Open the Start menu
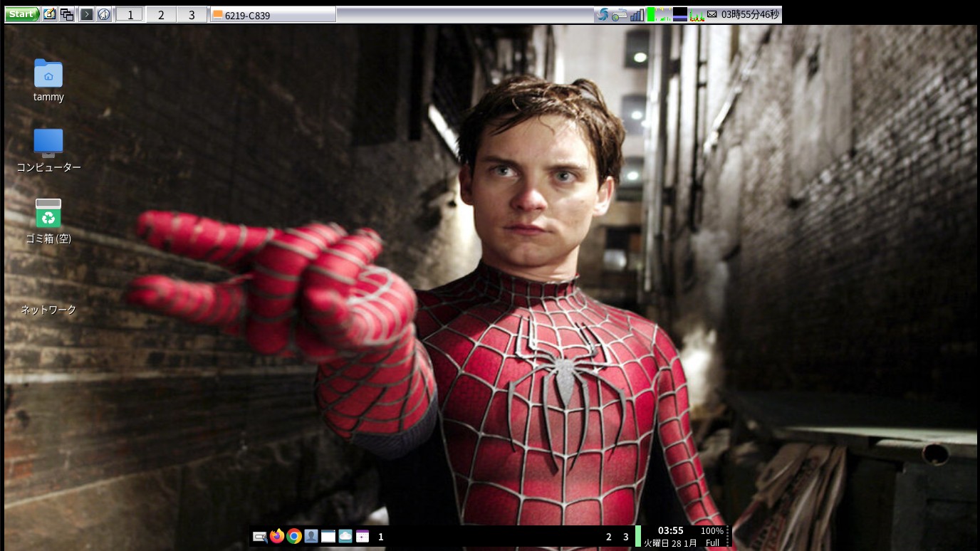This screenshot has height=551, width=980. (x=21, y=14)
